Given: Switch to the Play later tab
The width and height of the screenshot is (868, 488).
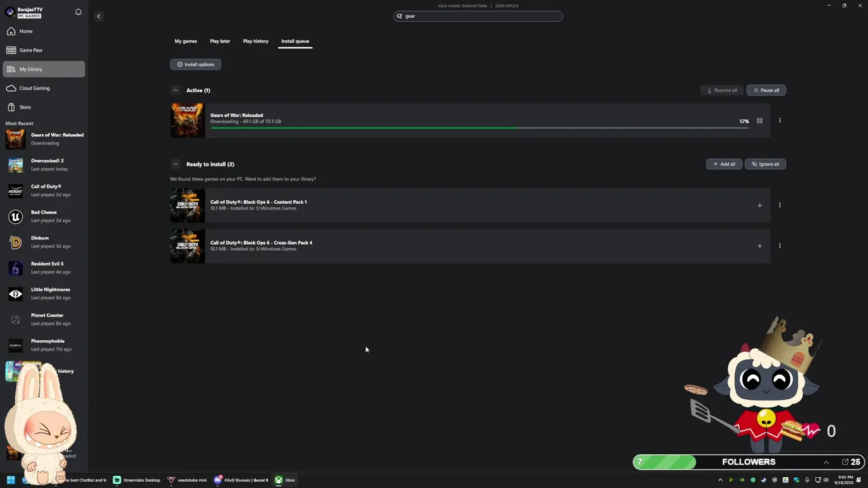Looking at the screenshot, I should 220,41.
